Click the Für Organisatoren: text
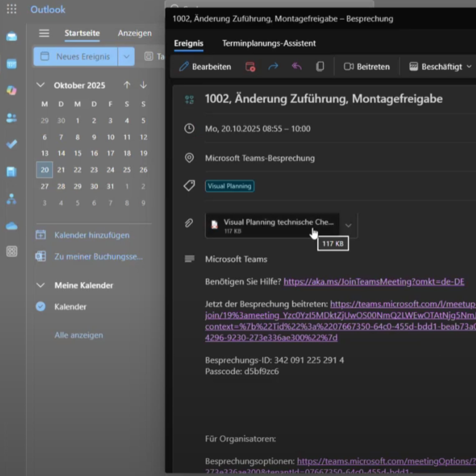Viewport: 476px width, 476px height. point(241,439)
